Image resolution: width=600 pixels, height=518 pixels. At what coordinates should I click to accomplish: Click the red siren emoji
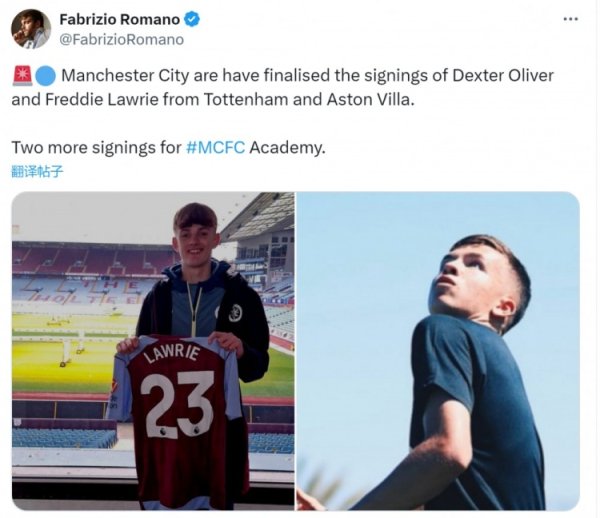21,76
